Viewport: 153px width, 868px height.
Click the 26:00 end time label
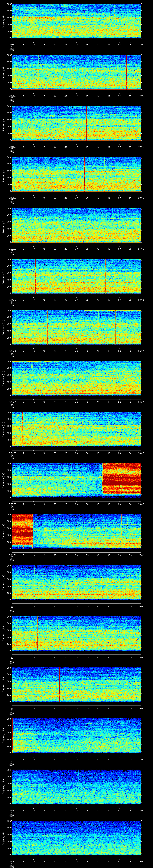[141, 504]
